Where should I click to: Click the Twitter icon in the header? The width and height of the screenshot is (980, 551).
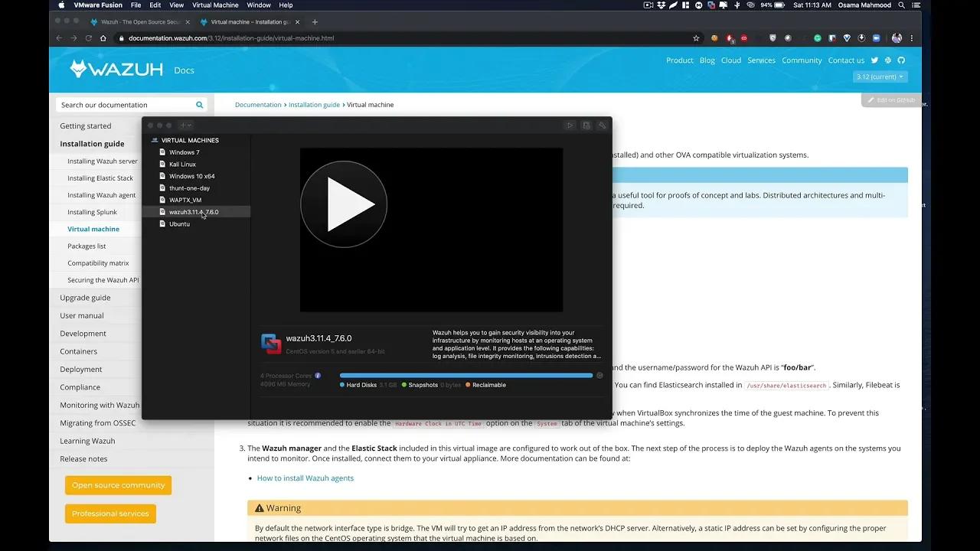tap(874, 60)
